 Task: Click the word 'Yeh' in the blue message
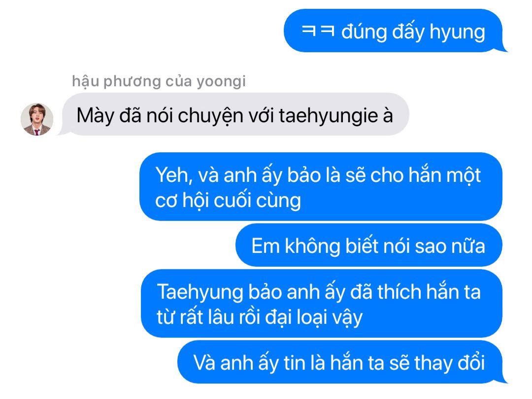point(174,175)
